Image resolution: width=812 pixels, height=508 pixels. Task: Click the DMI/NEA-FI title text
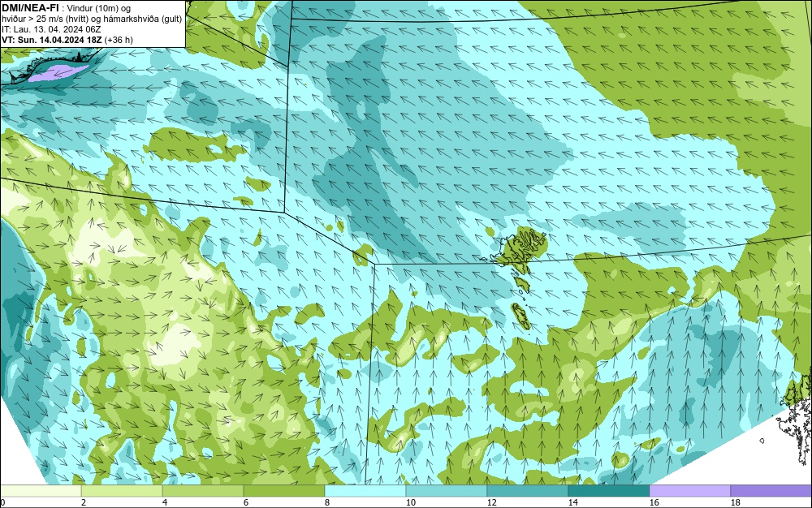point(30,8)
